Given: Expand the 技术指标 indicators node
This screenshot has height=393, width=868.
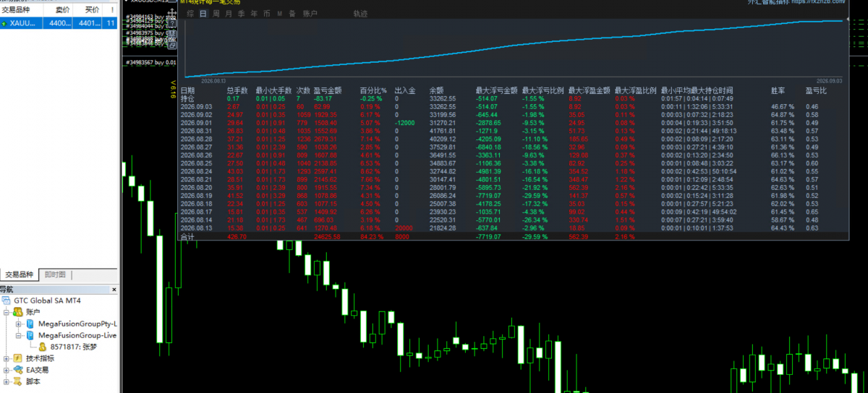Looking at the screenshot, I should coord(7,358).
